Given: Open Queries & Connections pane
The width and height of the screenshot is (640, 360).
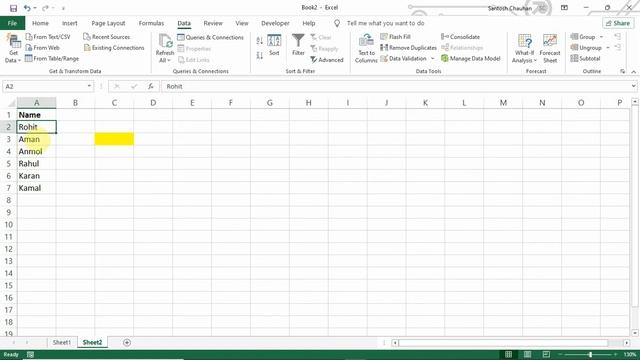Looking at the screenshot, I should [211, 37].
